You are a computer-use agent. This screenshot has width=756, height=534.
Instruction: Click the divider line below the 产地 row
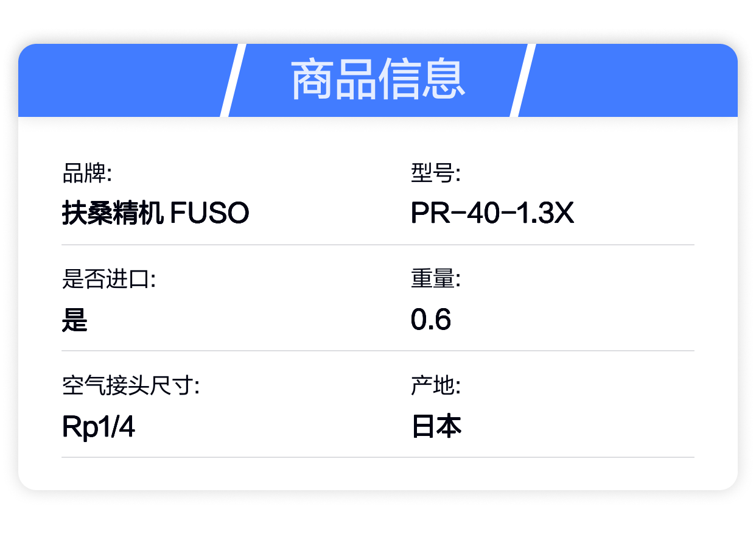coord(378,457)
